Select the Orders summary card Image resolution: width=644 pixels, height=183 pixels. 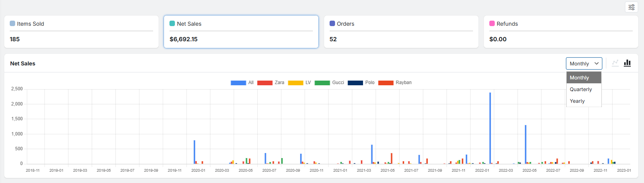pos(401,32)
